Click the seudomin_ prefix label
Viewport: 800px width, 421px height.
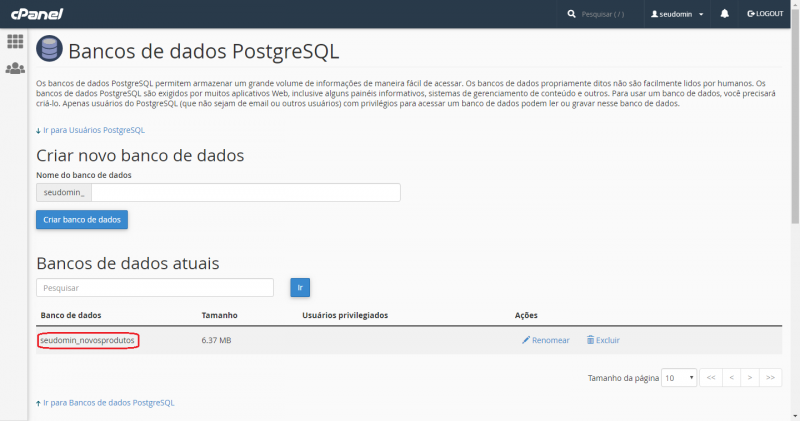pyautogui.click(x=64, y=192)
